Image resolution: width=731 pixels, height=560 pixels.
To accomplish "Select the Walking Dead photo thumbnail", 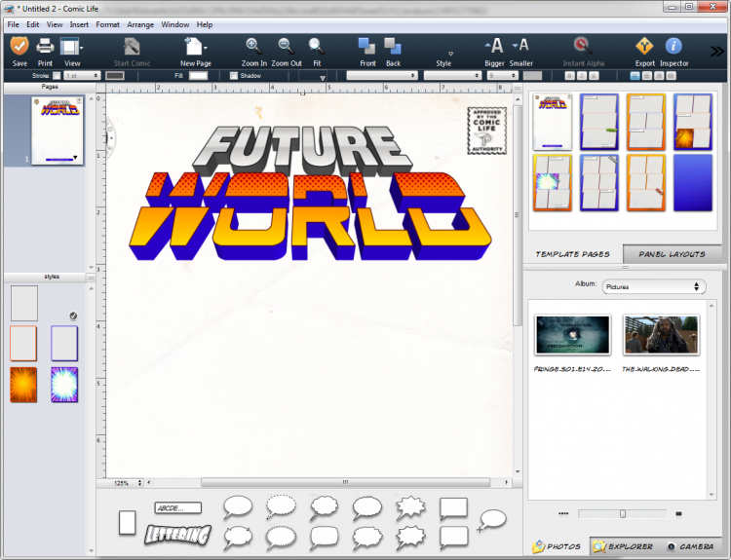I will [661, 335].
